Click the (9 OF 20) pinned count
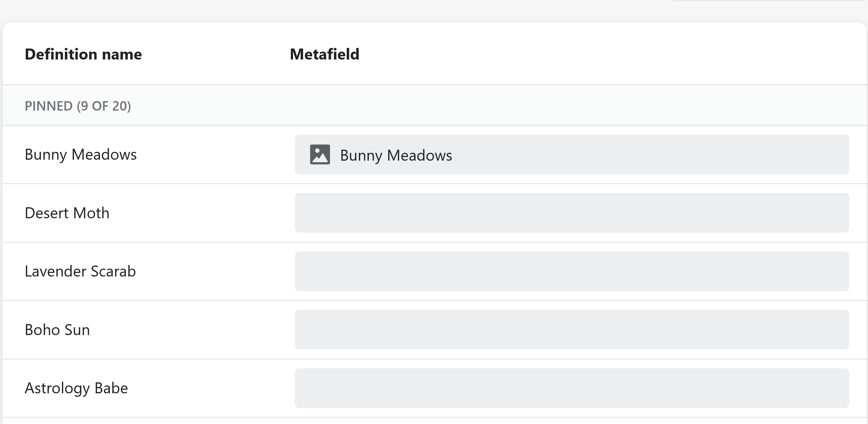The image size is (868, 424). pyautogui.click(x=104, y=106)
